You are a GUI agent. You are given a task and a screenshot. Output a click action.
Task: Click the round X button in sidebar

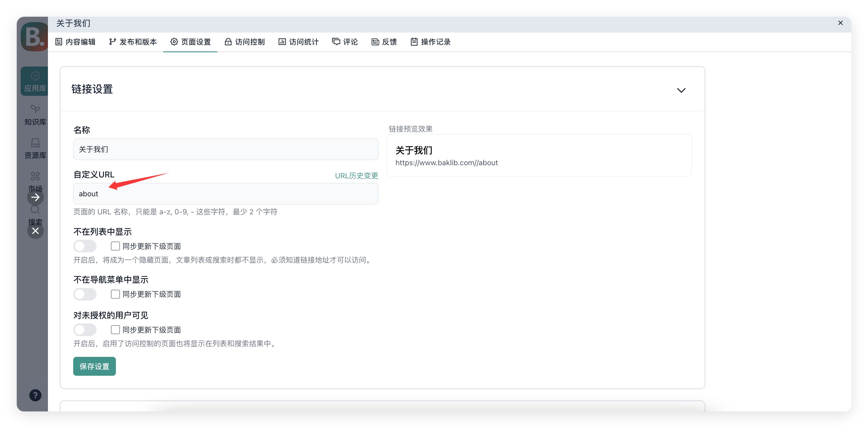35,231
